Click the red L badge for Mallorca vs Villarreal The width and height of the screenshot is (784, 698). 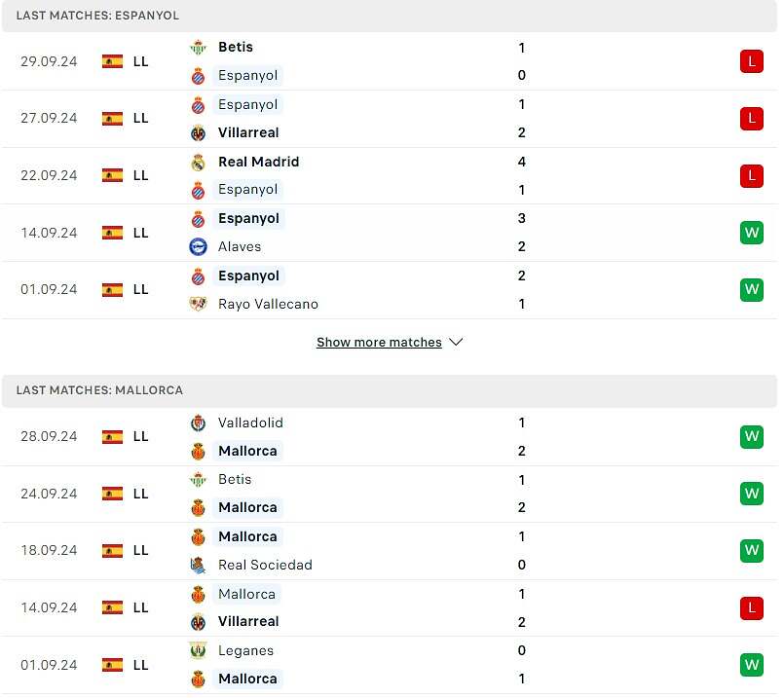[x=752, y=608]
